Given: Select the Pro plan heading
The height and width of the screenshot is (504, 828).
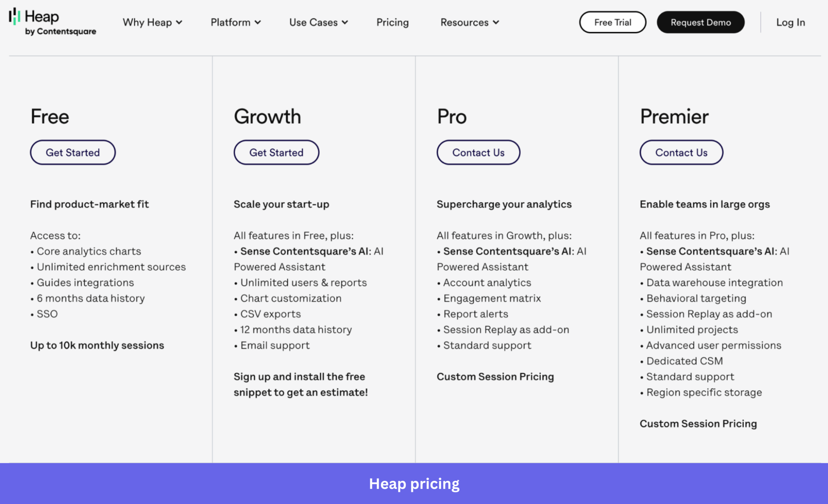Looking at the screenshot, I should pyautogui.click(x=451, y=116).
